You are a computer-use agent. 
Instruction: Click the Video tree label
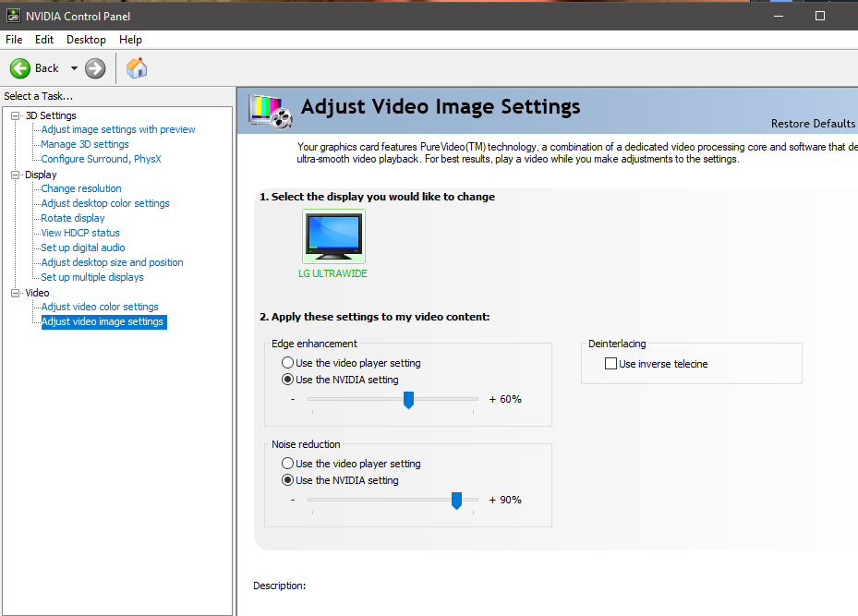[37, 293]
